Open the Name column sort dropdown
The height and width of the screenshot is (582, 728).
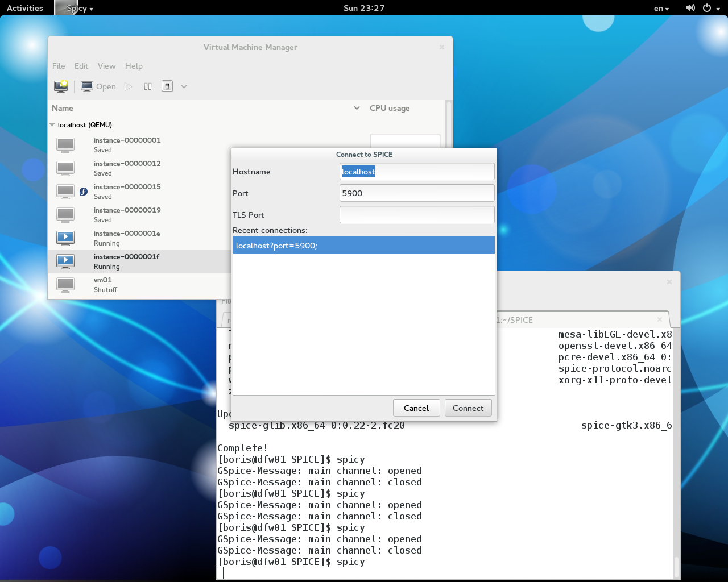coord(357,107)
